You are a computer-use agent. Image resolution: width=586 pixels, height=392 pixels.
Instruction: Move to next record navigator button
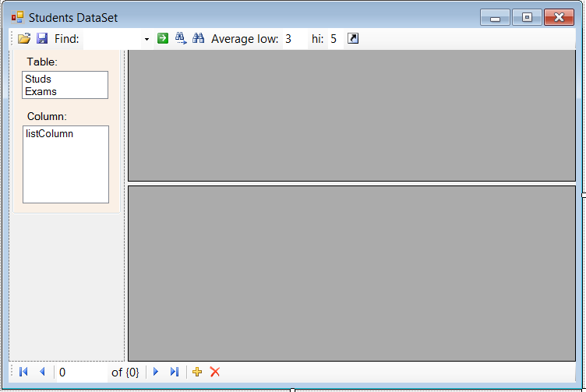click(x=156, y=372)
